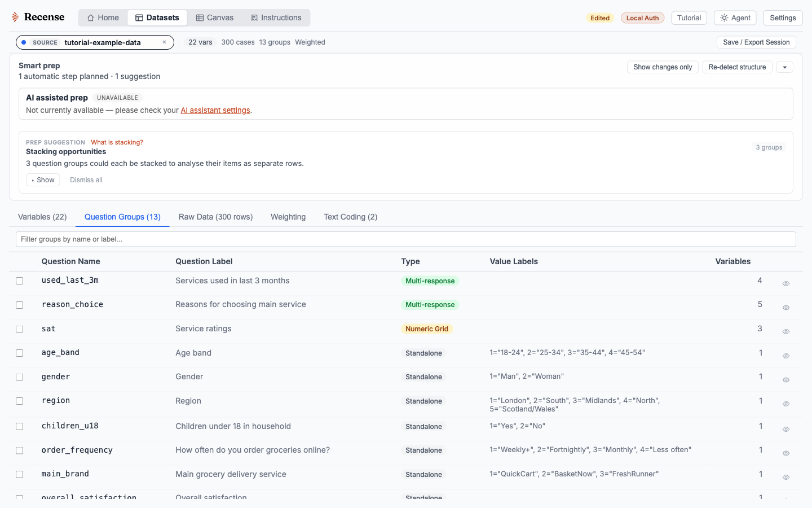Screen dimensions: 812x508
Task: Expand Show stacking opportunities
Action: (x=43, y=180)
